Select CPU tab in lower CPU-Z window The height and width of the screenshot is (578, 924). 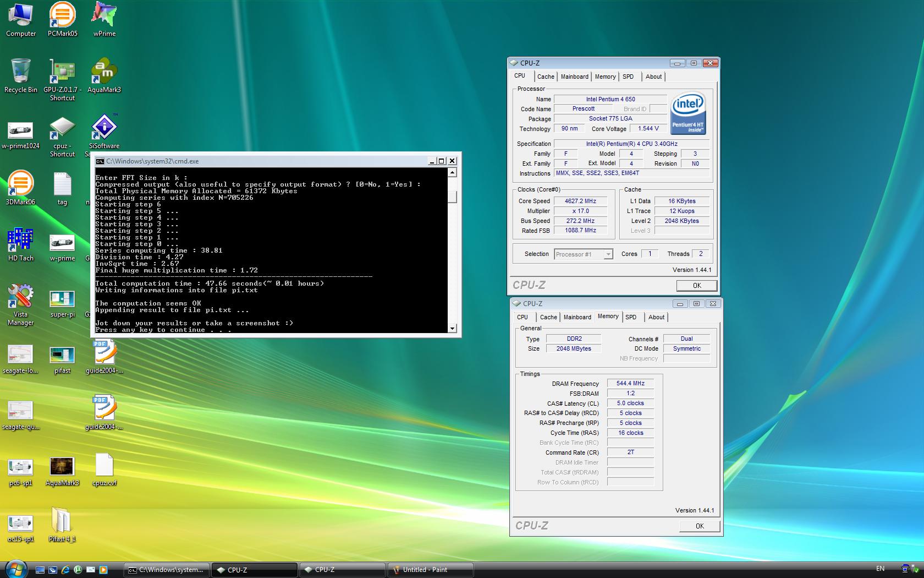(x=522, y=317)
